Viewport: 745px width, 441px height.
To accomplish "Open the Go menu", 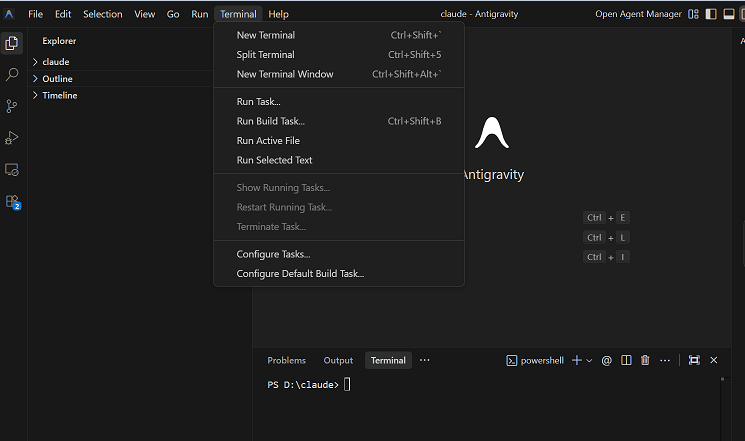I will point(173,14).
